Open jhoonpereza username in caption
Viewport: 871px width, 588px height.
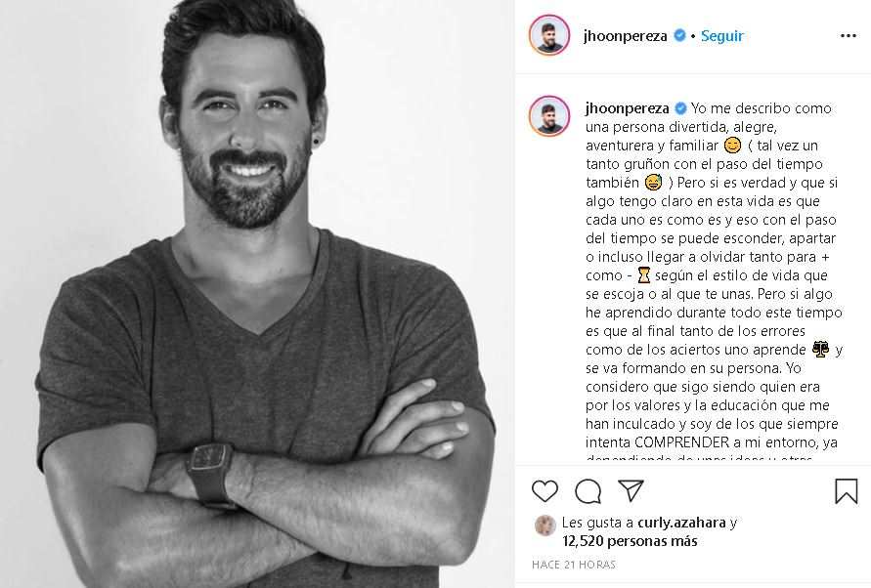(628, 108)
